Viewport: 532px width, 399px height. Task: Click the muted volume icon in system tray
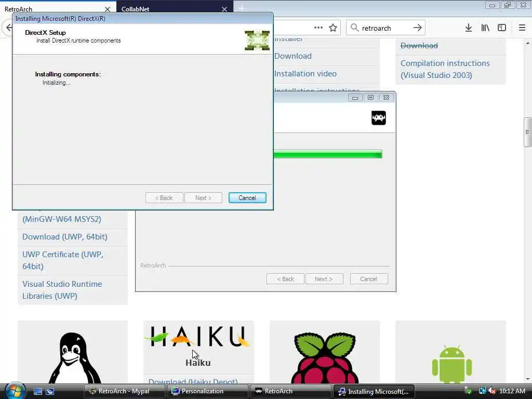(x=492, y=391)
